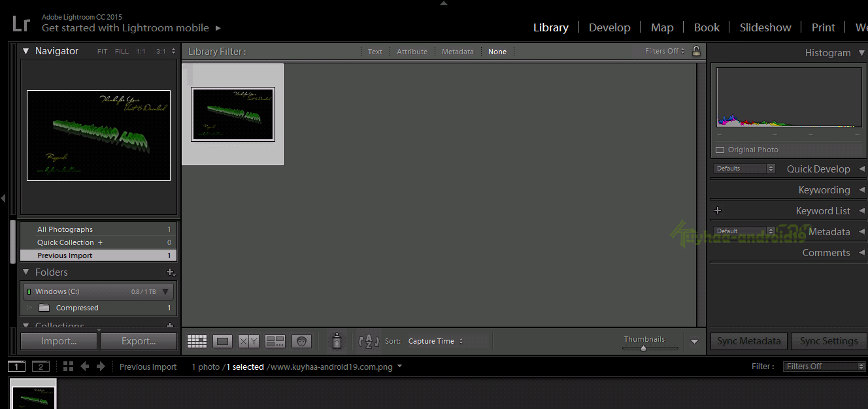Click the Lr logo

tap(22, 24)
